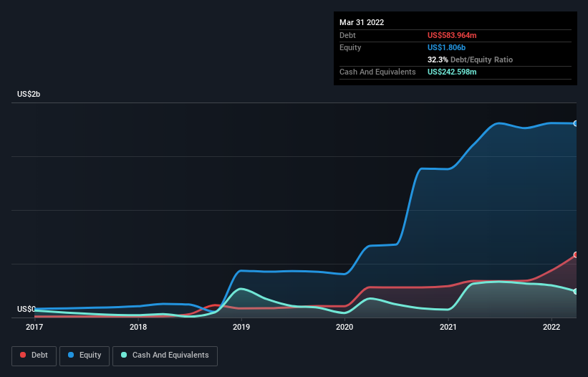The image size is (588, 377).
Task: Click the US$2b y-axis label
Action: [29, 94]
